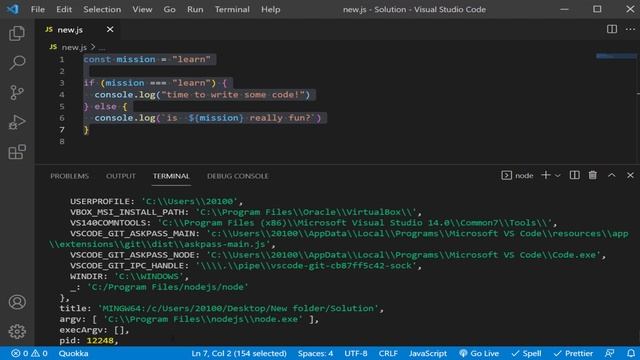This screenshot has height=360, width=640.
Task: Open the Source Control view
Action: [x=17, y=93]
